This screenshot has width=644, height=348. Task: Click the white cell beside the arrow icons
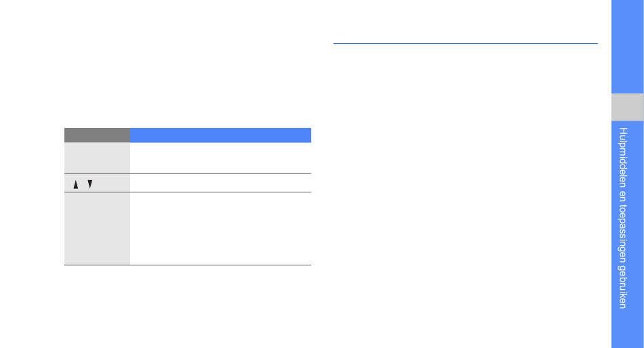tap(220, 183)
